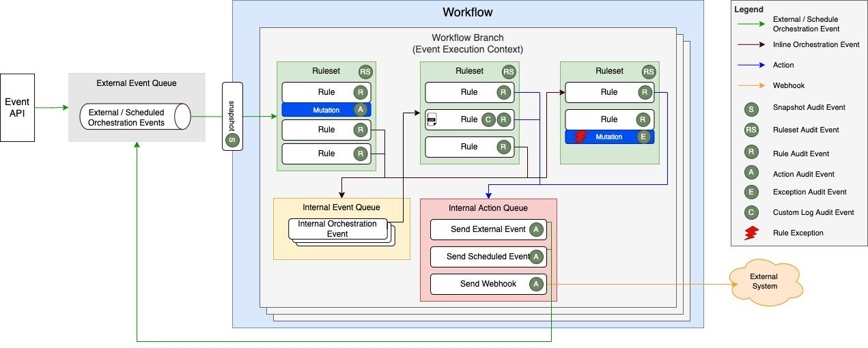This screenshot has width=868, height=348.
Task: Click red Rule Exception icon on Mutation bar
Action: point(581,136)
